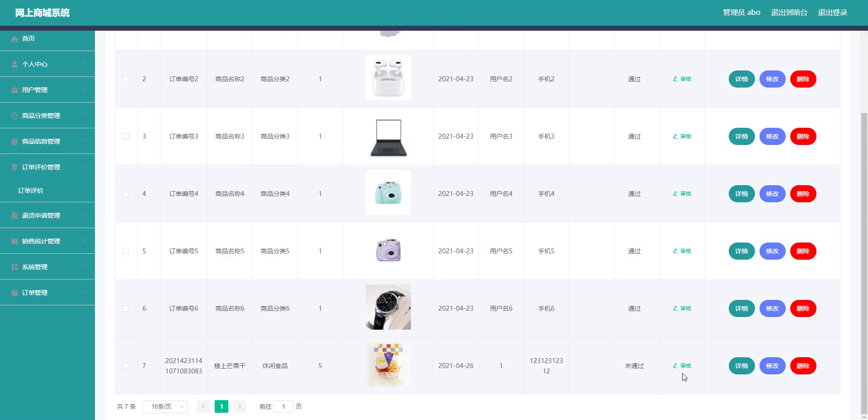Screen dimensions: 868x420
Task: Click the 系统管理 grid icon
Action: 14,267
